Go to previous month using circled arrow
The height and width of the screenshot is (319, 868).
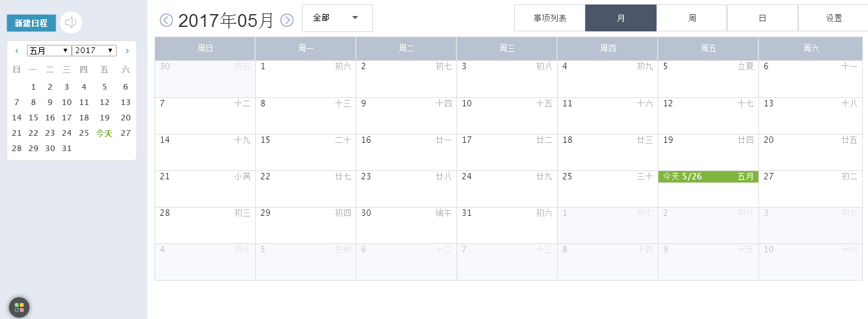(167, 20)
